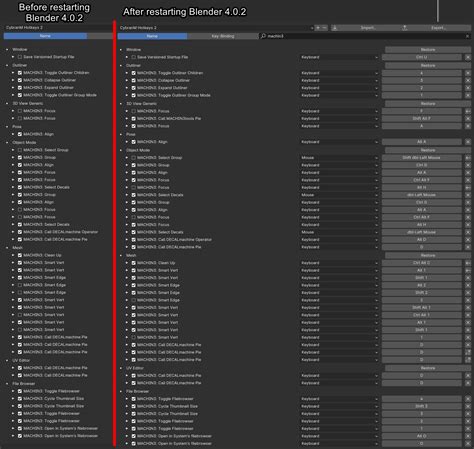The height and width of the screenshot is (449, 474).
Task: Switch to the Key-Binding search tab
Action: click(223, 36)
